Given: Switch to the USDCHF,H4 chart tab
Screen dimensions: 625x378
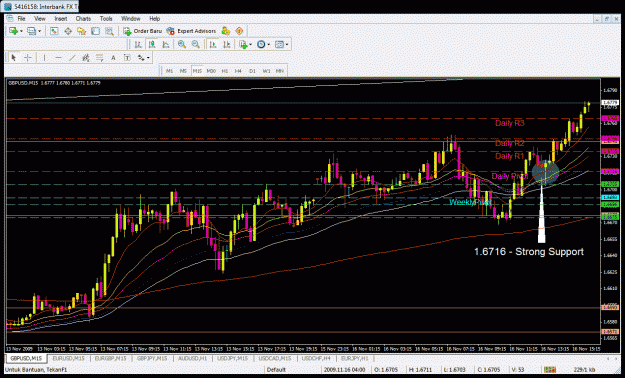Looking at the screenshot, I should 316,358.
